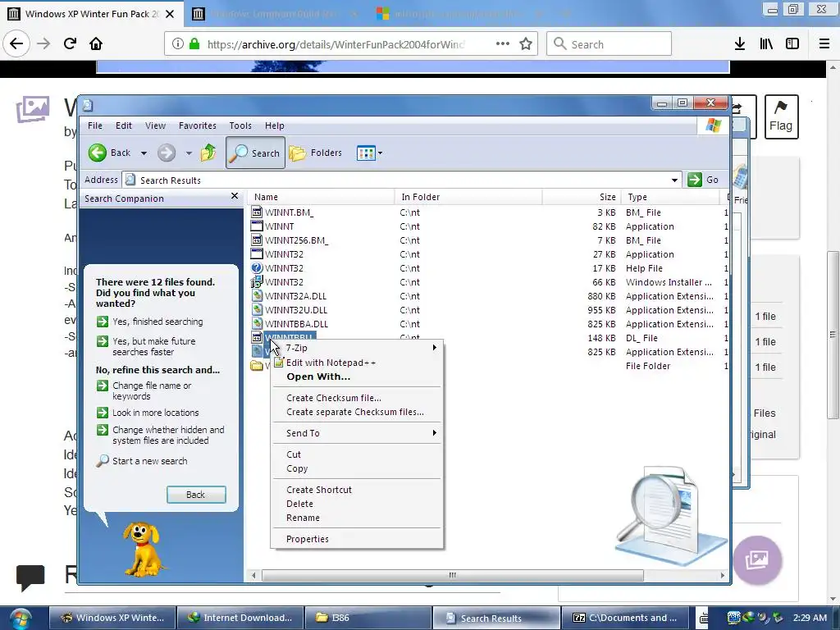Screen dimensions: 840x630
Task: Bookmark page with star icon
Action: 526,44
